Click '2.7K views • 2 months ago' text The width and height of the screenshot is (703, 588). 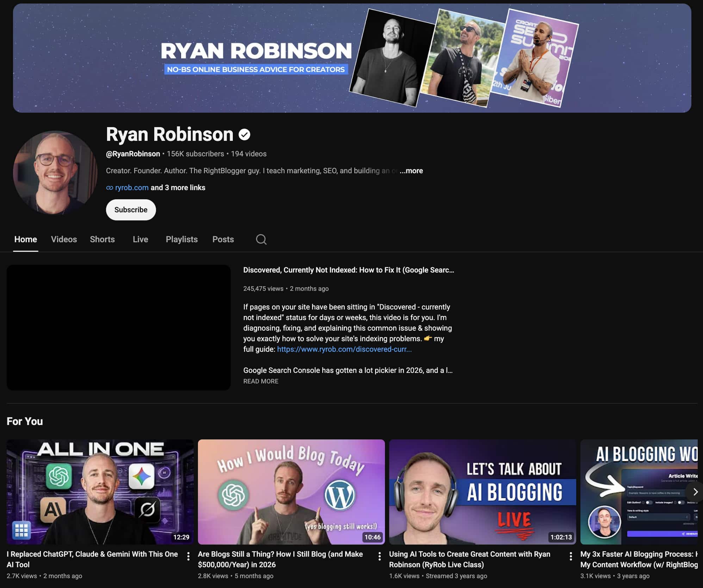tap(44, 576)
